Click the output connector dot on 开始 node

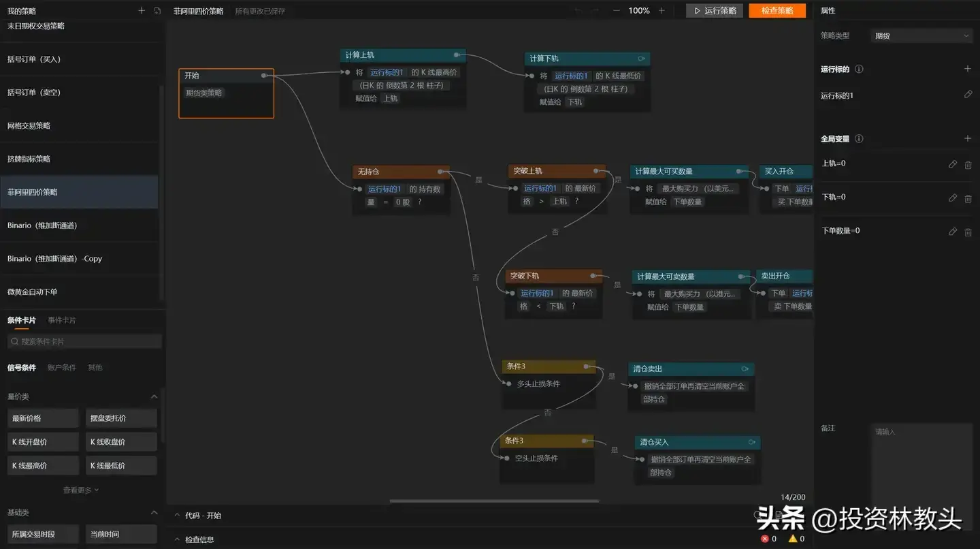(x=264, y=76)
